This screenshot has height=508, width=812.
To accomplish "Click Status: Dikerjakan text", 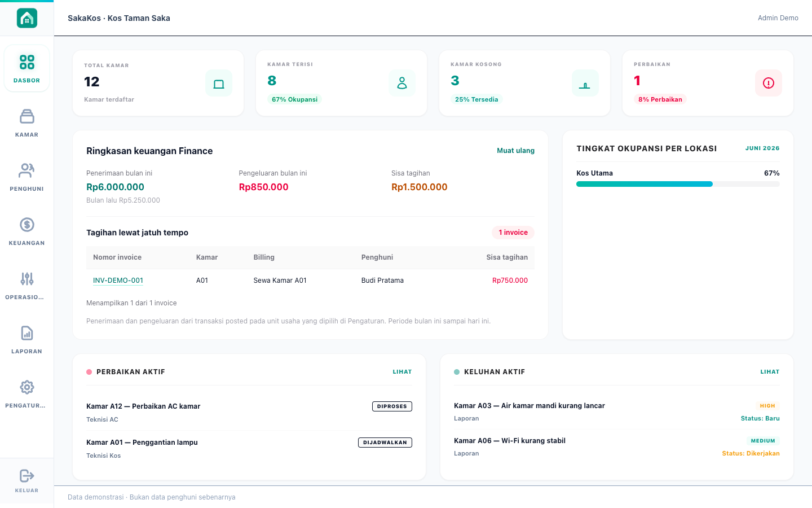I will (x=751, y=453).
